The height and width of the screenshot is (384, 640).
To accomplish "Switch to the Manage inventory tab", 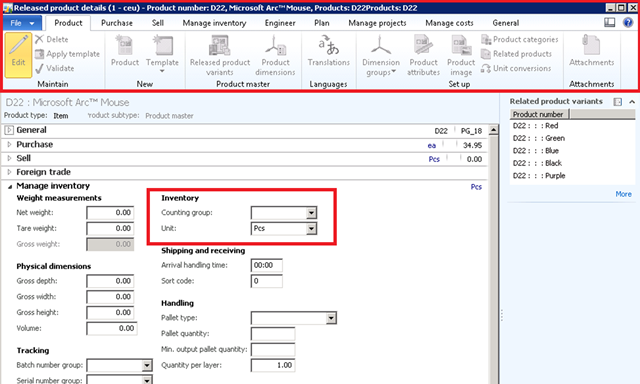I will pyautogui.click(x=214, y=23).
